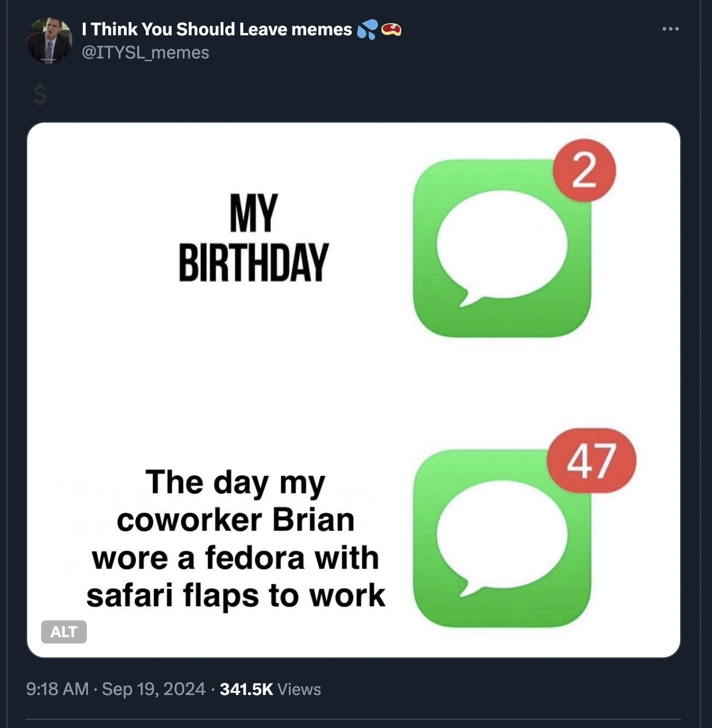The height and width of the screenshot is (728, 712).
Task: Visit the @ITYSL_memes handle link
Action: pos(145,53)
